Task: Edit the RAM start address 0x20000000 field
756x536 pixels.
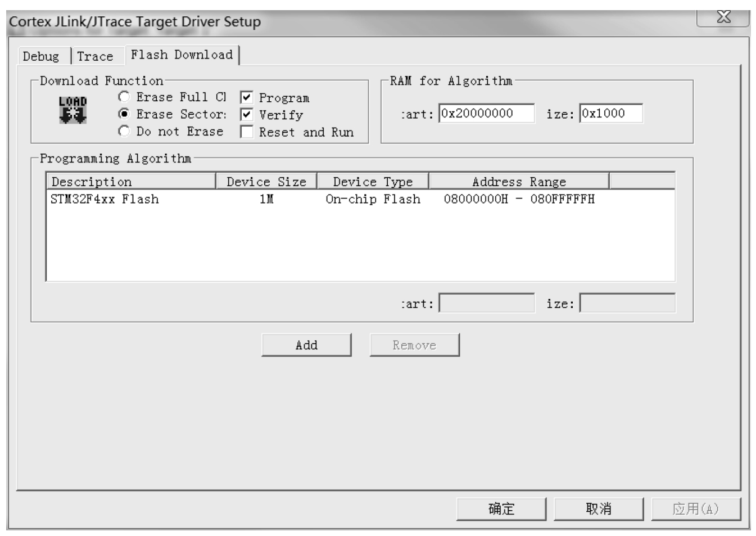Action: tap(487, 113)
